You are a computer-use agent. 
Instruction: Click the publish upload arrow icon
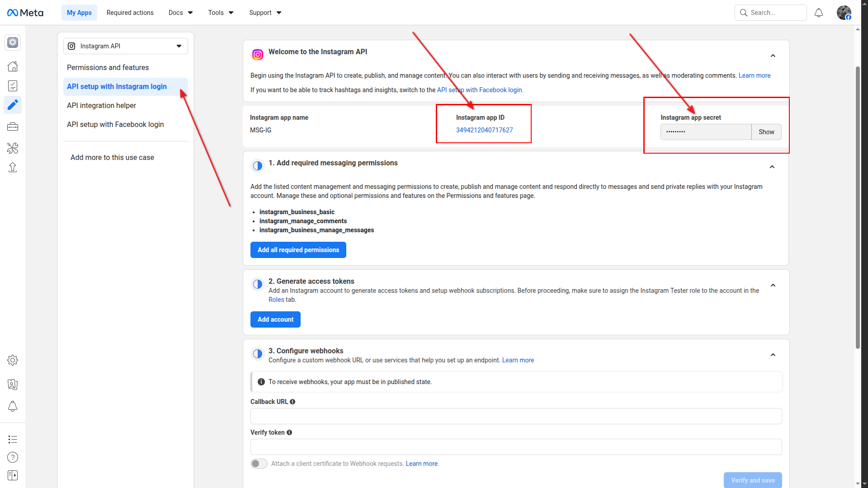click(13, 167)
